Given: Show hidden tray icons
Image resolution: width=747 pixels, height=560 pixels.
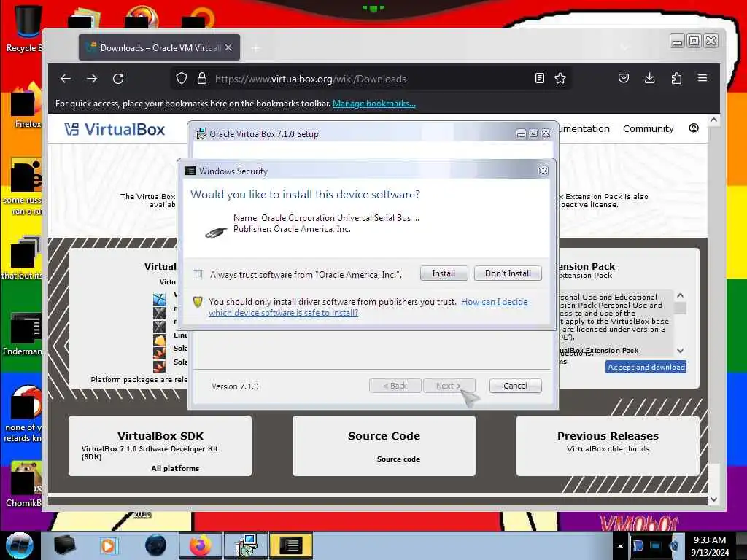Looking at the screenshot, I should [x=620, y=545].
